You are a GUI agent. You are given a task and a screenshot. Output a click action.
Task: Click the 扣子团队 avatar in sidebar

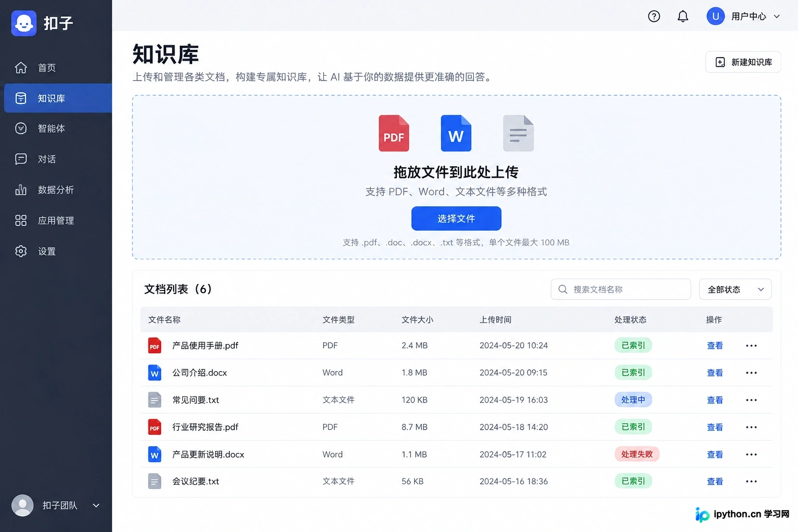pos(22,506)
